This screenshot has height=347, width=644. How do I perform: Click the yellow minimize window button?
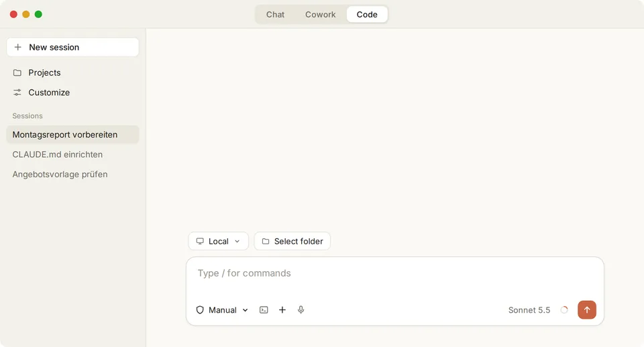pos(26,14)
